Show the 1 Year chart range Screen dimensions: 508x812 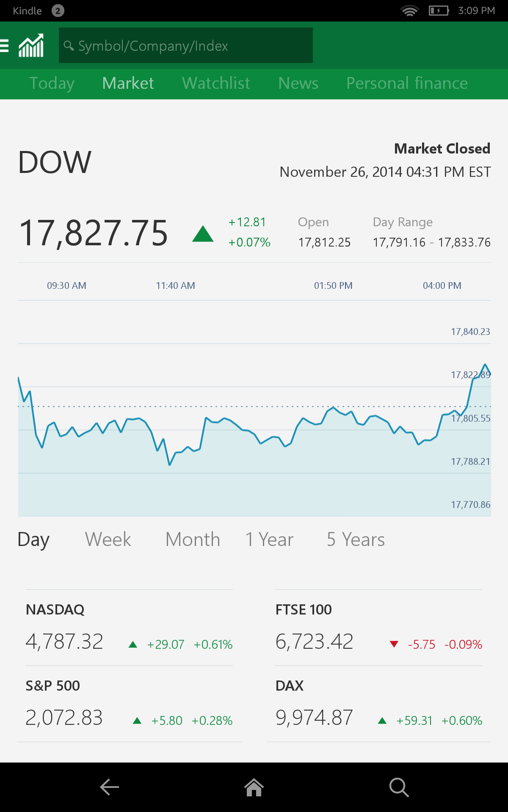pyautogui.click(x=269, y=540)
